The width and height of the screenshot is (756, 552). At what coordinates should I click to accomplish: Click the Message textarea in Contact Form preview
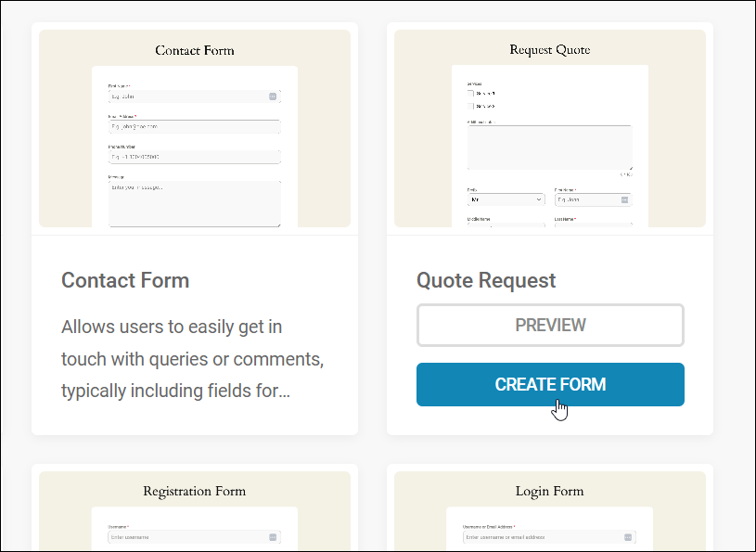coord(192,202)
